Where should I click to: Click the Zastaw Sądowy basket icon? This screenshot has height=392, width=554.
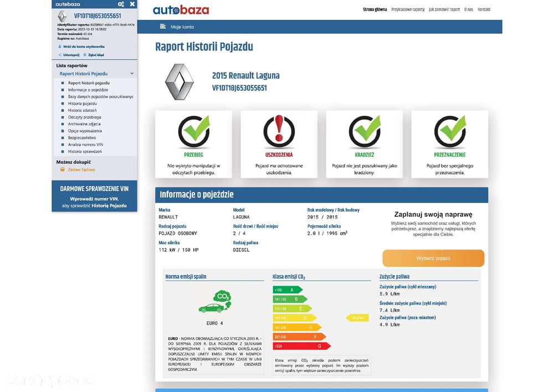tap(63, 169)
